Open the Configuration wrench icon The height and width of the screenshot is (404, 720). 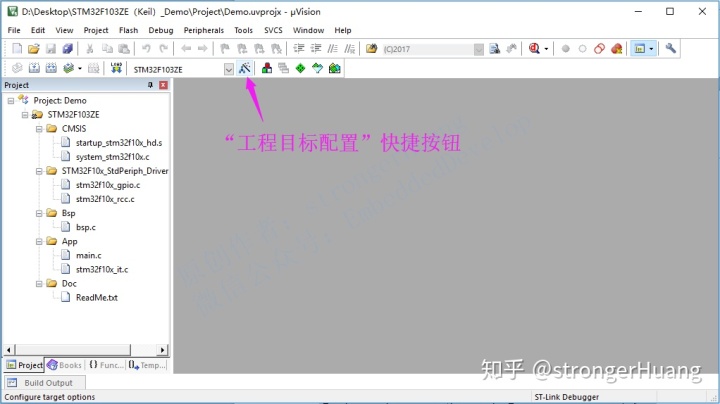[670, 49]
